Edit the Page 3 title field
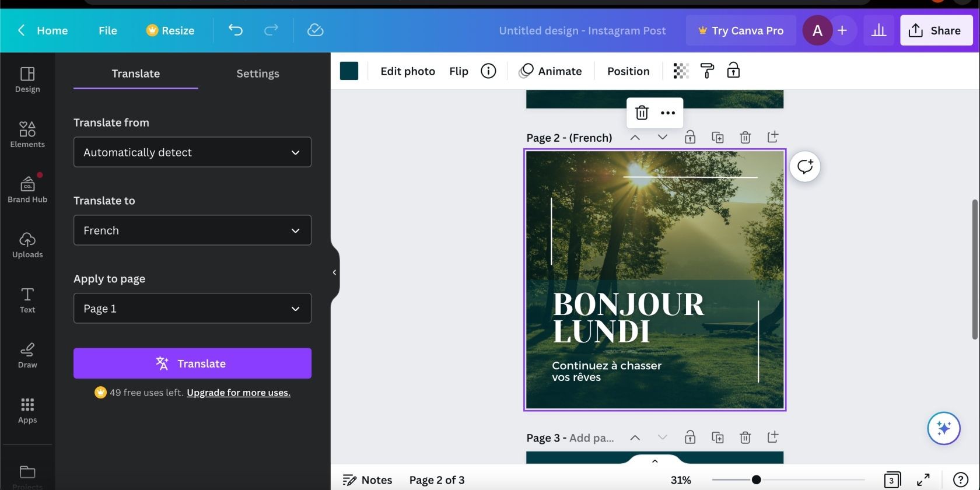980x490 pixels. (591, 437)
